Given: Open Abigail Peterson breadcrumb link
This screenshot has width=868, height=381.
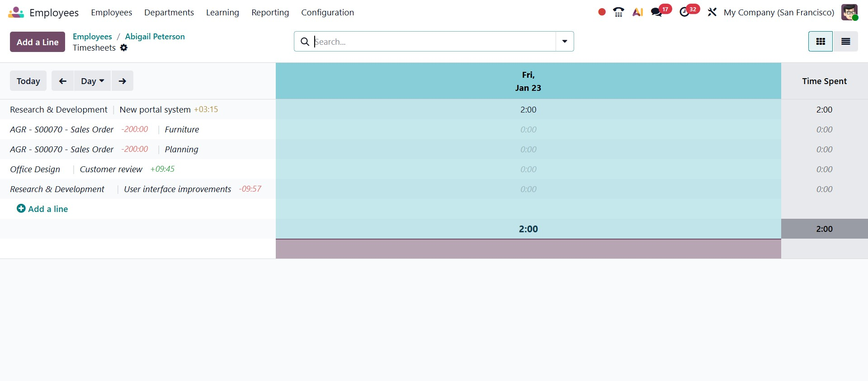Looking at the screenshot, I should coord(155,37).
